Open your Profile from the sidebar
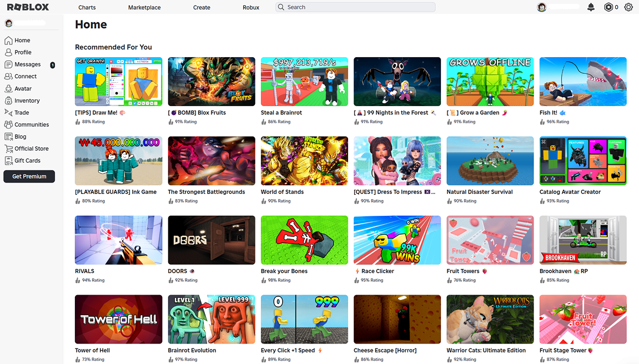This screenshot has width=639, height=364. pos(7,52)
